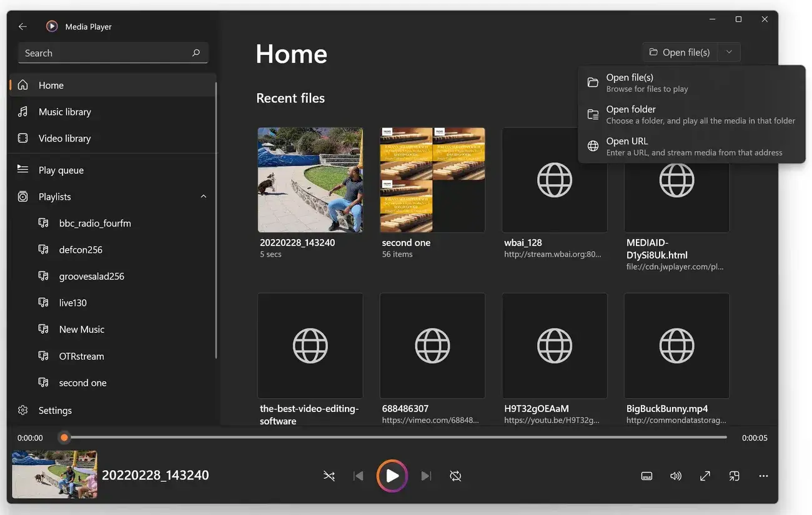Toggle shuffle playback
This screenshot has height=515, width=812.
pos(329,476)
